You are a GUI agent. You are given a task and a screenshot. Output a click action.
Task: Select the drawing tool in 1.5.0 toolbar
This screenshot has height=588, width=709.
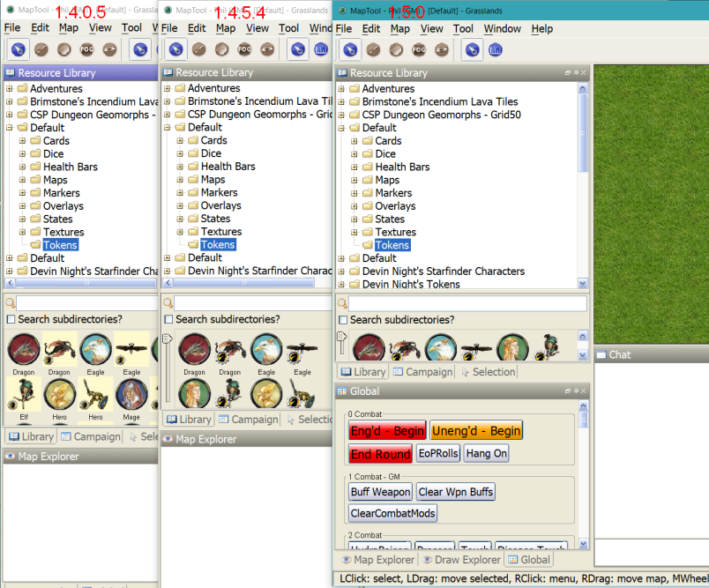pos(373,49)
